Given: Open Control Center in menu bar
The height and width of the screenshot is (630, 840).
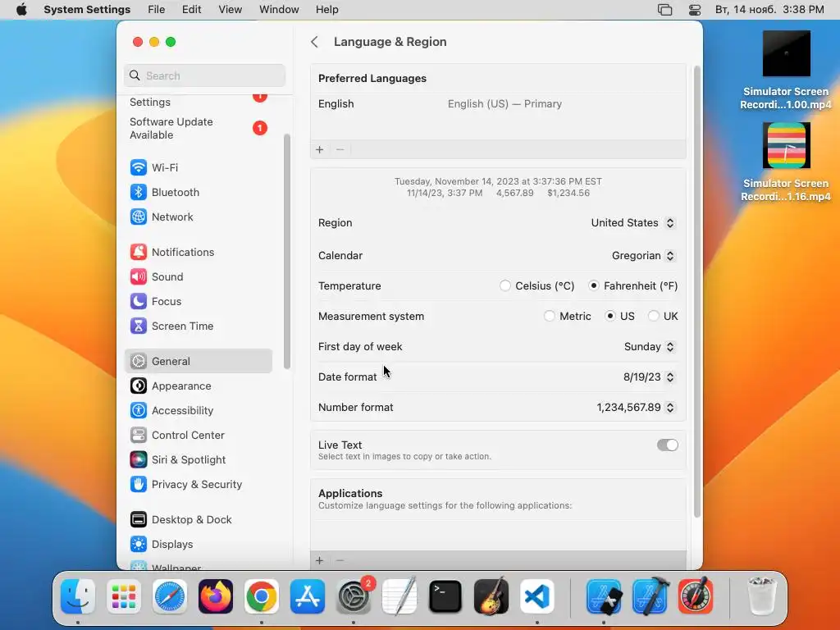Looking at the screenshot, I should click(x=695, y=10).
